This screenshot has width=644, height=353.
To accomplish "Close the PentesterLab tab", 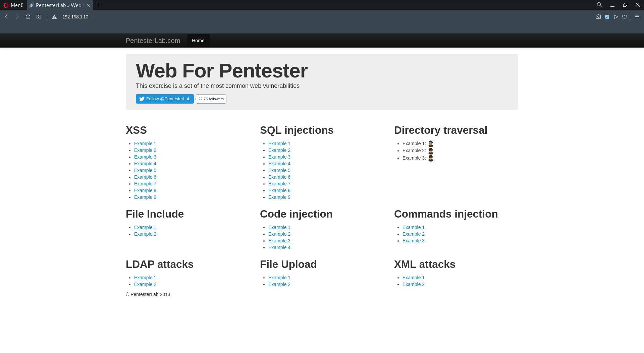I will click(x=88, y=5).
